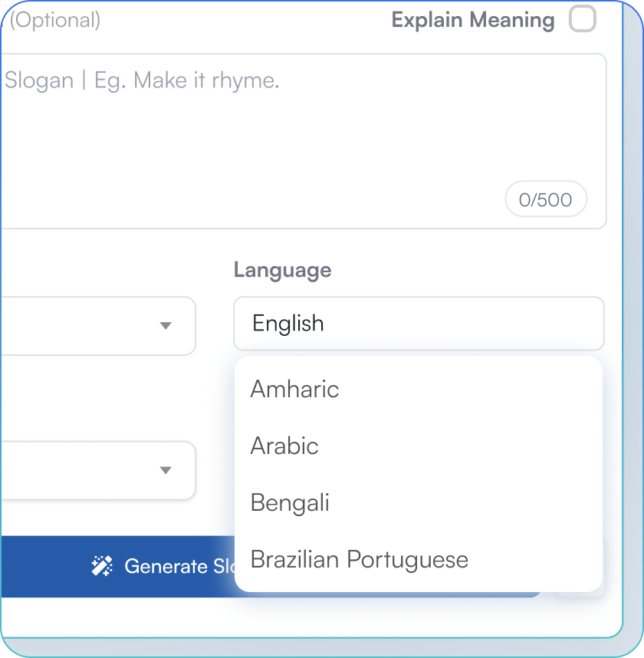Click the Language field label
The image size is (644, 658).
tap(282, 270)
